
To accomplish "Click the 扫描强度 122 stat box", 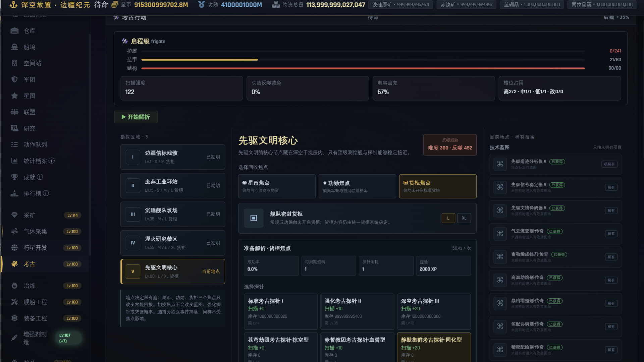I will pos(182,88).
